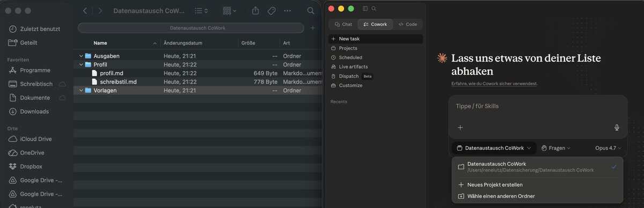
Task: Click the microphone dictation icon
Action: pyautogui.click(x=617, y=128)
